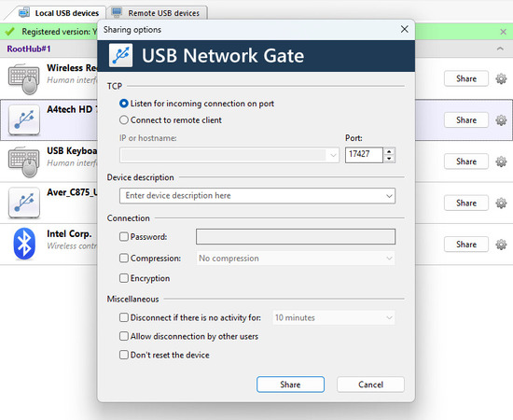Click the USB Network Gate logo icon

point(120,55)
